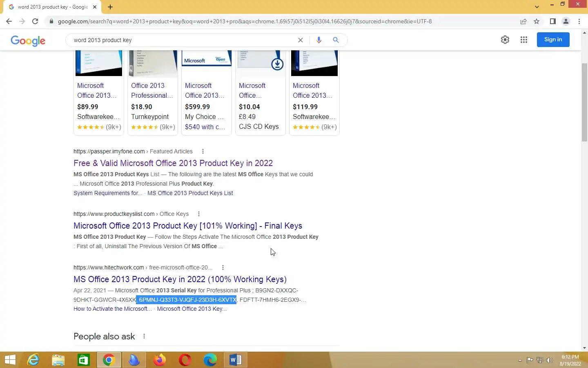Click the highlighted product key text
The height and width of the screenshot is (368, 588).
click(x=187, y=300)
